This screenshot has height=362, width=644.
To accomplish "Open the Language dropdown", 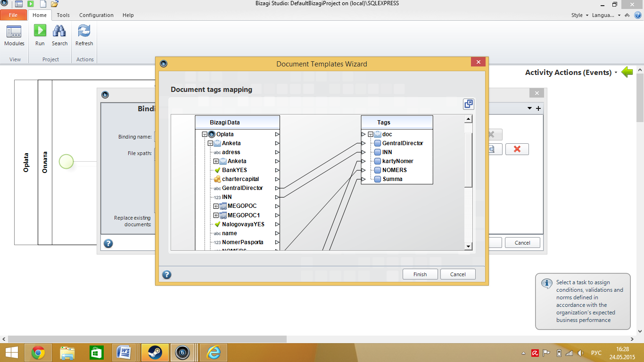I will [606, 15].
